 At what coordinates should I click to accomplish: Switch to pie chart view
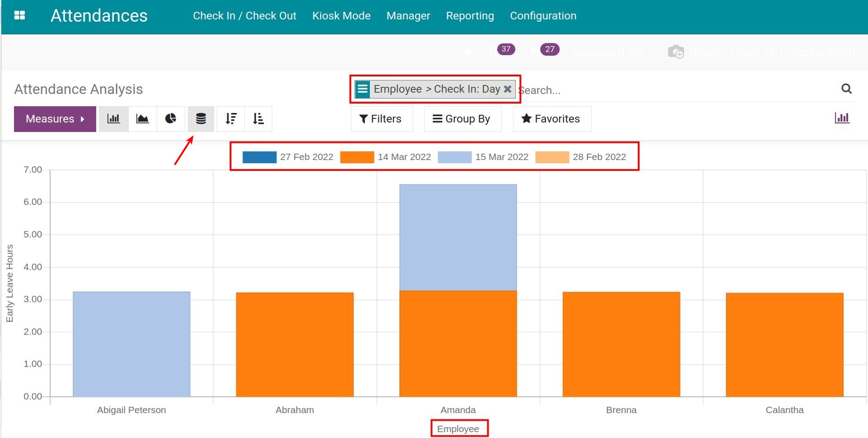171,119
